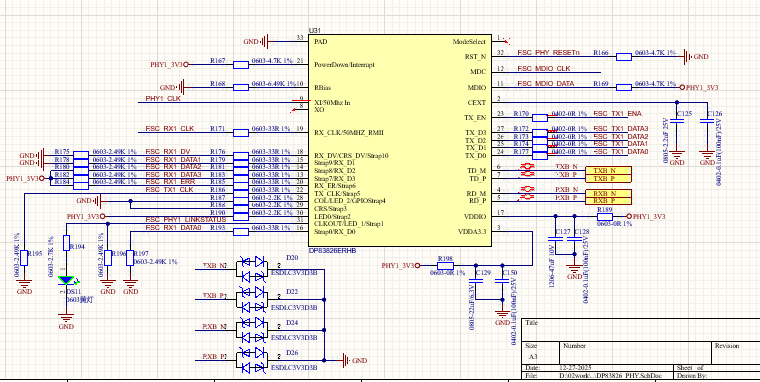The height and width of the screenshot is (382, 760).
Task: Select PHY1_3V3 power port right of R169
Action: coord(699,88)
